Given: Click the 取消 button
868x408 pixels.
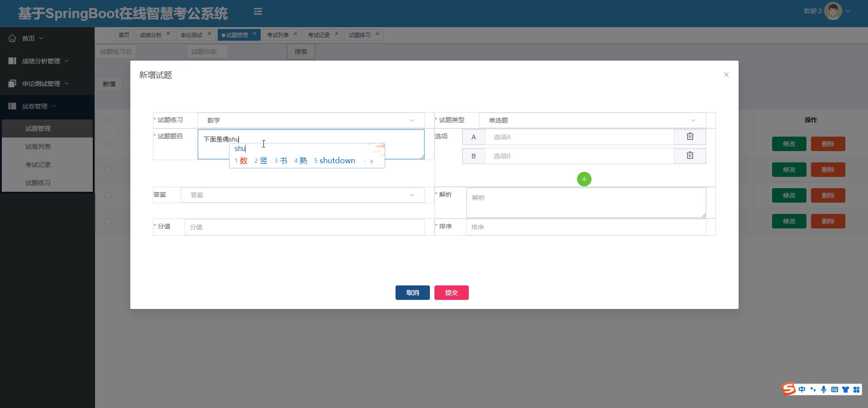Looking at the screenshot, I should 413,293.
